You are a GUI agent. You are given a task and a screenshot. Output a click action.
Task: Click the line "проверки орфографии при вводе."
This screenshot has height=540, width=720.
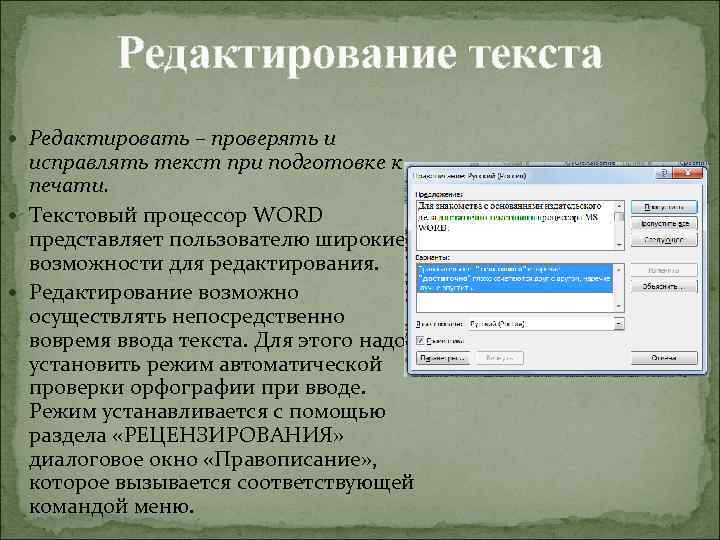(x=198, y=388)
